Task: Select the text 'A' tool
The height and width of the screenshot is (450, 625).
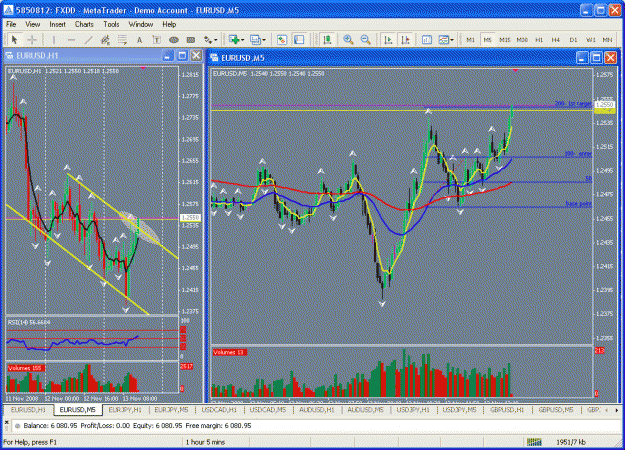Action: tap(139, 40)
